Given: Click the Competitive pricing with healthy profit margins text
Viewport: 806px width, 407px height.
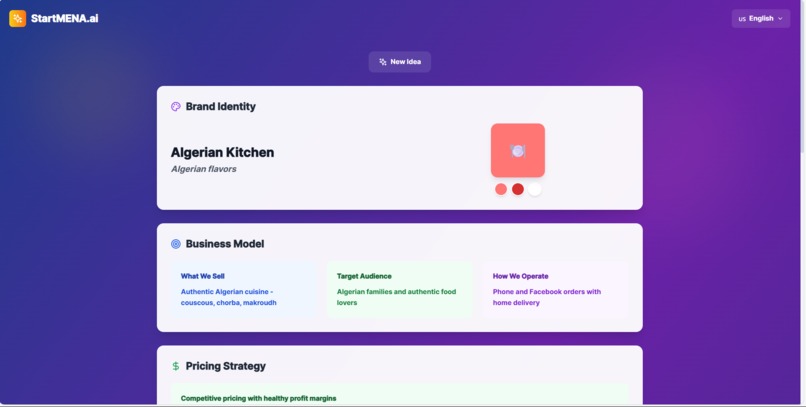Looking at the screenshot, I should pos(259,398).
